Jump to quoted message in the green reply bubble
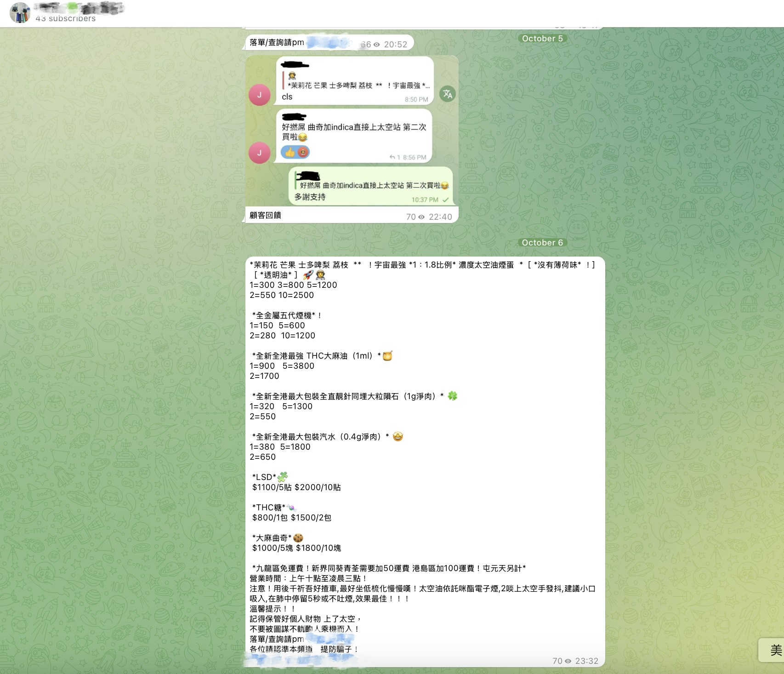The image size is (784, 674). tap(372, 181)
